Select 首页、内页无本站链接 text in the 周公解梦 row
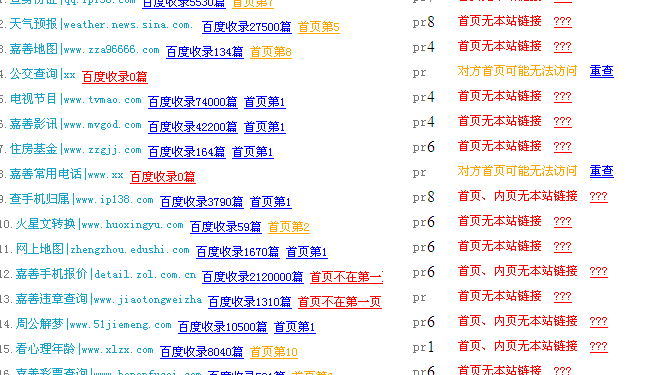Screen dimensions: 652x375 (517, 321)
